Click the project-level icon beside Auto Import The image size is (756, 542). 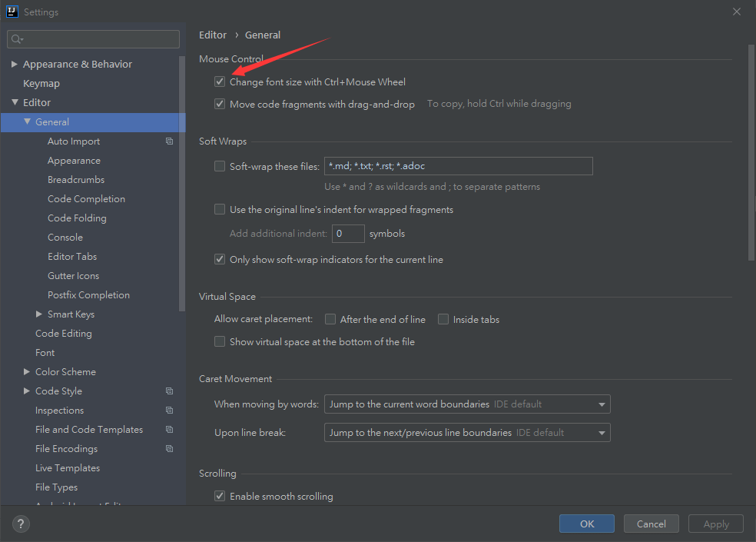click(169, 141)
